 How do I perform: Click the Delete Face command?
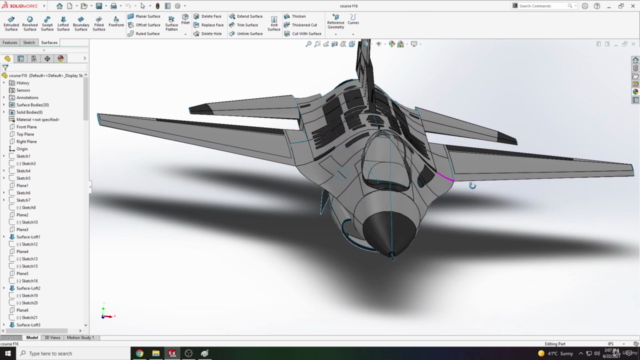click(x=207, y=16)
